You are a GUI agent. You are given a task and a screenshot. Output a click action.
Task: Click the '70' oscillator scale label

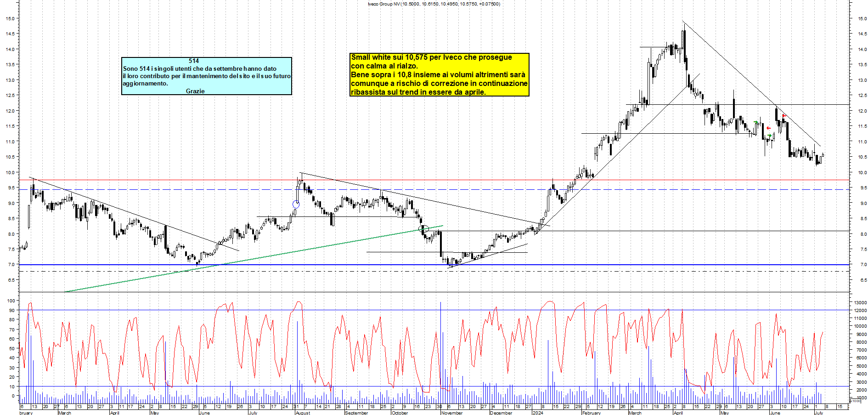point(12,330)
